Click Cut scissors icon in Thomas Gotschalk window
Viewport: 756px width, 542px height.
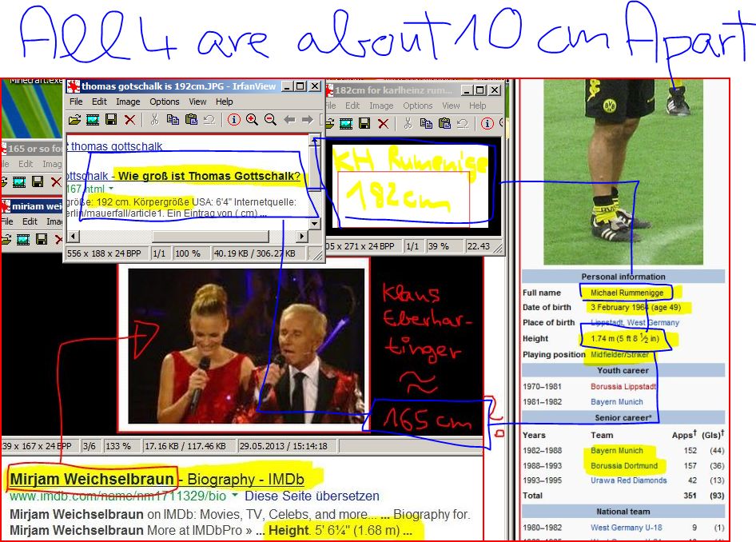154,120
